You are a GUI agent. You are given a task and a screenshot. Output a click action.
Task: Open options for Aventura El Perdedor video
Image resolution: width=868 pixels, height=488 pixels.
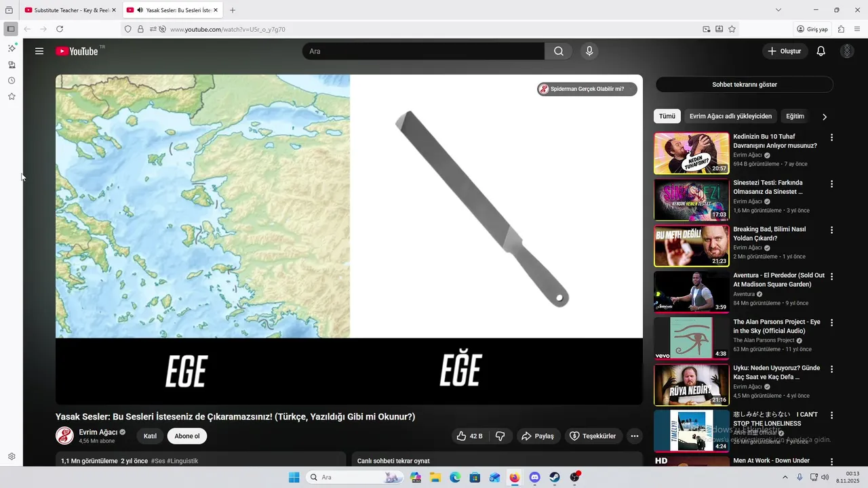click(831, 277)
